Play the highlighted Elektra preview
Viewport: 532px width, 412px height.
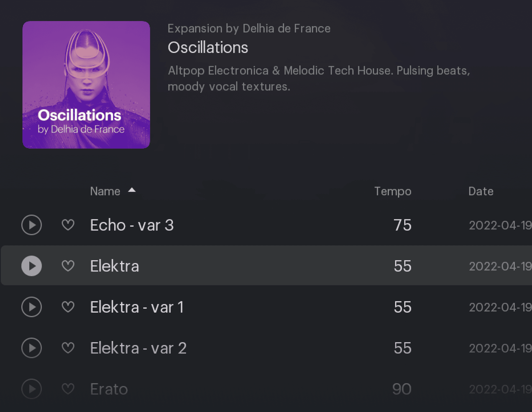(x=32, y=266)
